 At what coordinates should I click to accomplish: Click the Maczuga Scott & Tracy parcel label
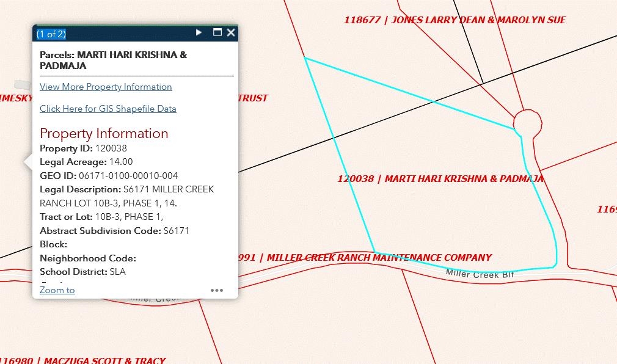86,360
